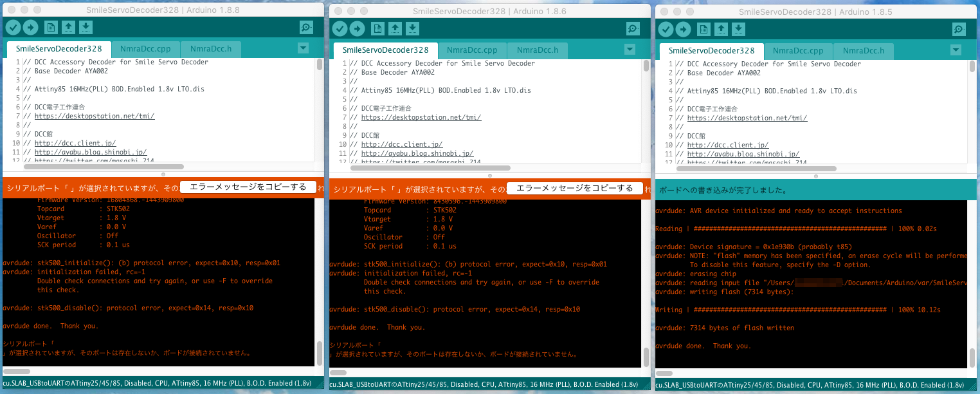
Task: Copy error messages button in Arduino 1.8.6
Action: 575,189
